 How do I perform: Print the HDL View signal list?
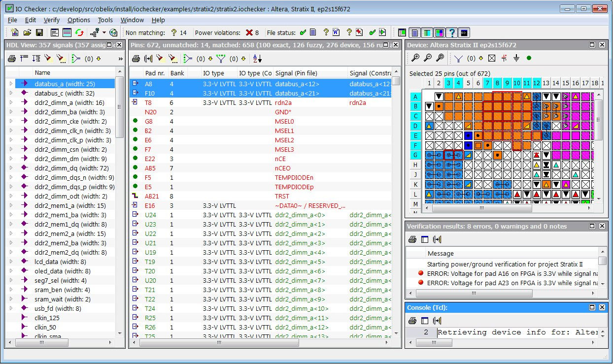coord(12,59)
